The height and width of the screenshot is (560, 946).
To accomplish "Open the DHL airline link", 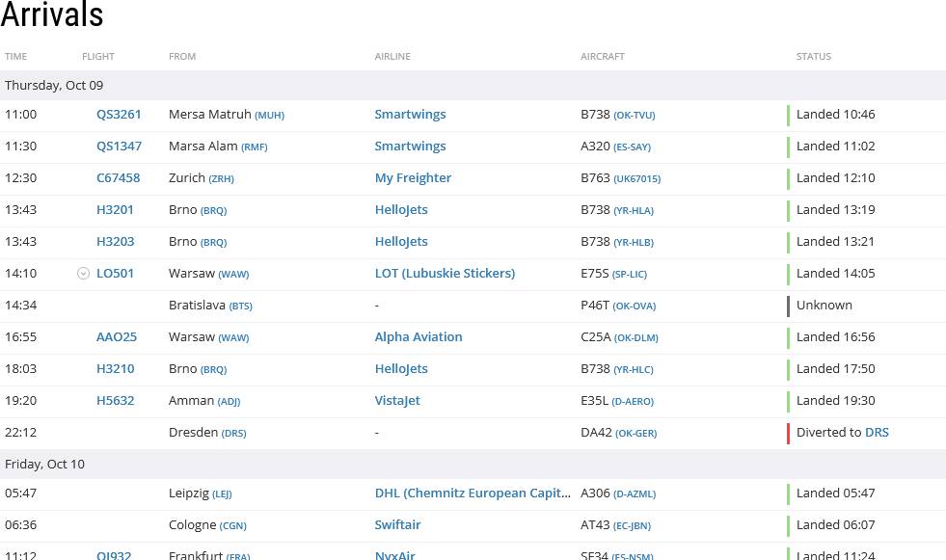I will [x=473, y=493].
